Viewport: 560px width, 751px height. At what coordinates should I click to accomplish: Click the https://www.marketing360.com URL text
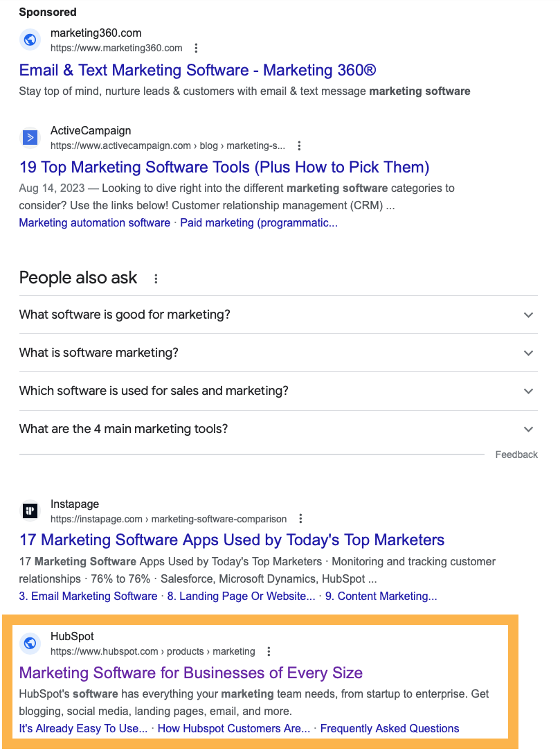116,48
